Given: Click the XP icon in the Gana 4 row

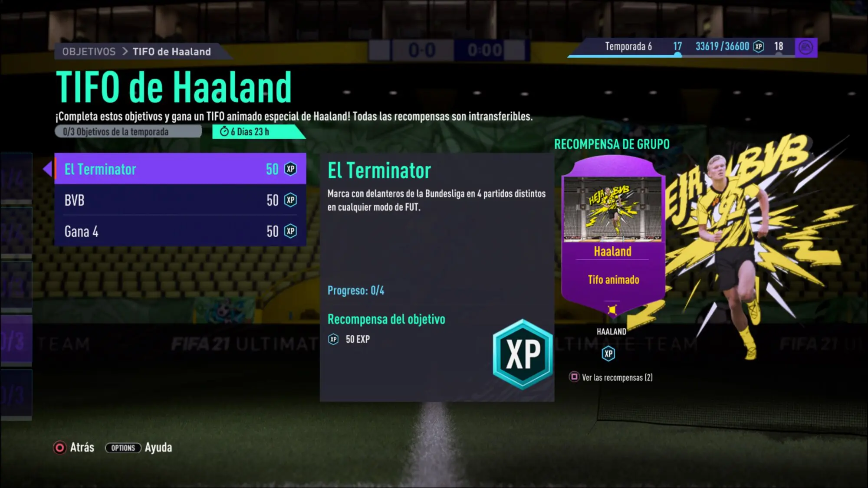Looking at the screenshot, I should tap(290, 231).
